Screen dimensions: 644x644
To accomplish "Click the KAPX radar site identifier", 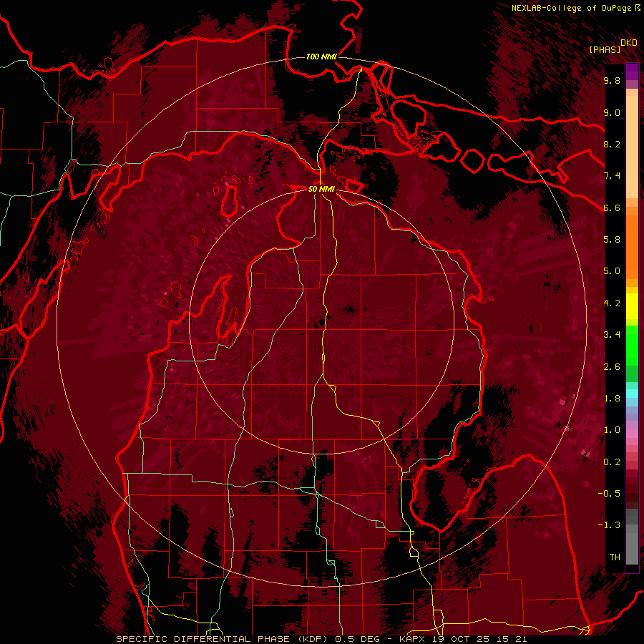I will pyautogui.click(x=411, y=639).
